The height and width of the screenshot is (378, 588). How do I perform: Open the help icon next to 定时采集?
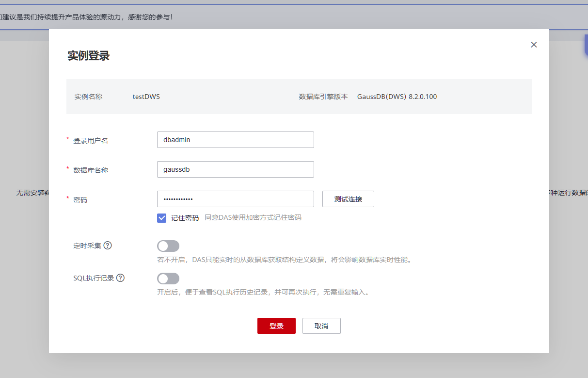click(x=108, y=246)
